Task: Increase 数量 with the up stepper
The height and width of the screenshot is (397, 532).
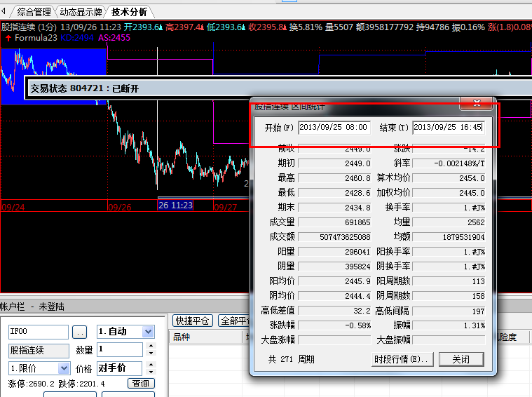Action: 149,346
